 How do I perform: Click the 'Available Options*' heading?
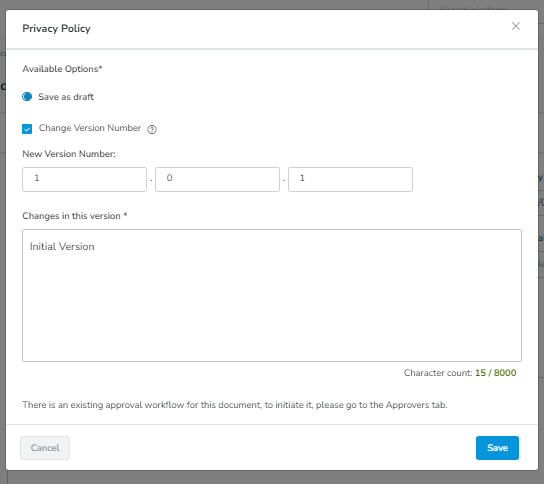[62, 69]
